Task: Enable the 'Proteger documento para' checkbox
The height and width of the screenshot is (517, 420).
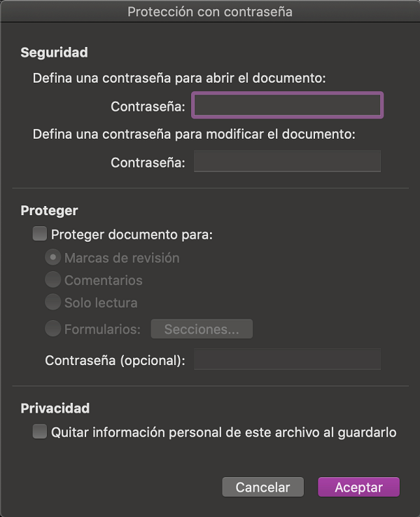Action: [x=40, y=234]
